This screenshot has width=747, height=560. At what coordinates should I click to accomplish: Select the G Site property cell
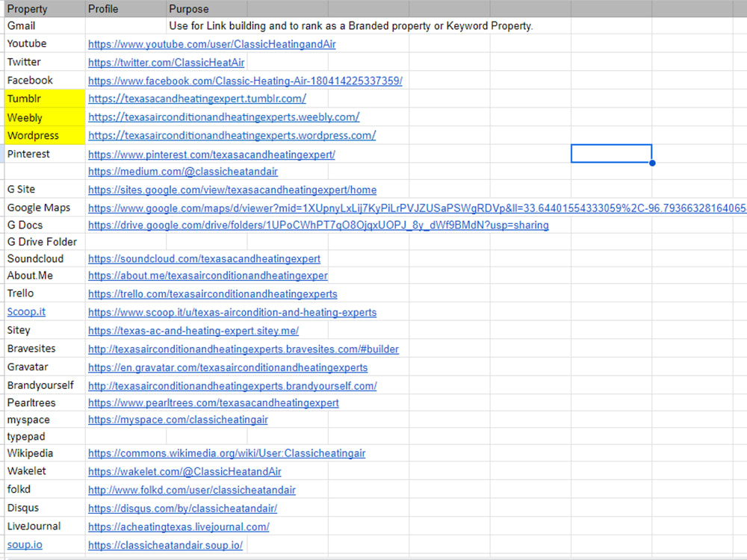(x=45, y=189)
